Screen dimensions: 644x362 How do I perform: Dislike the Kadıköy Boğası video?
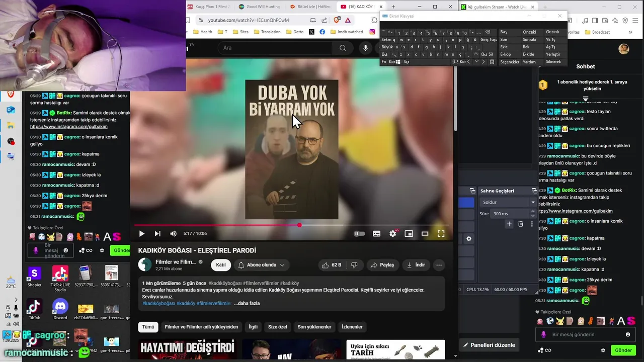click(x=354, y=265)
